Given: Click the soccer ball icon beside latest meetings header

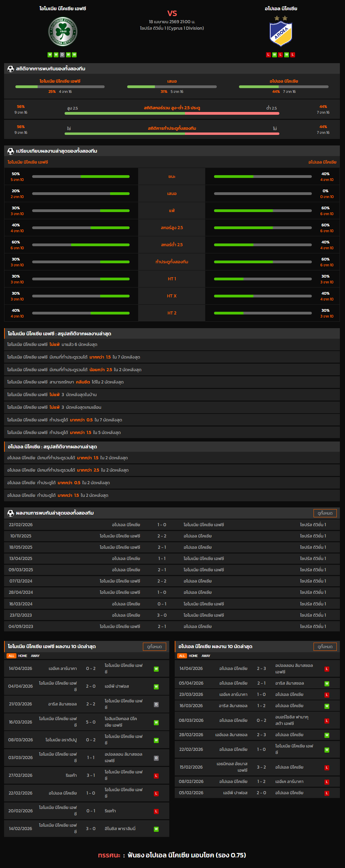Looking at the screenshot, I should click(x=11, y=513).
